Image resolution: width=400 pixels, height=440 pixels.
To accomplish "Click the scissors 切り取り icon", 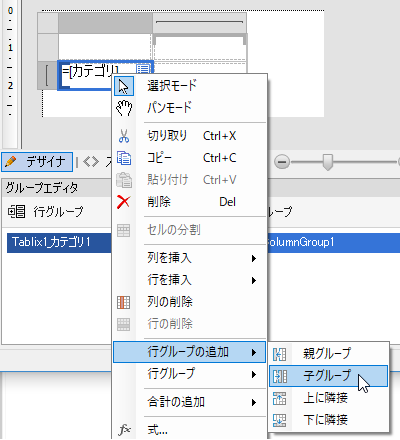I will tap(124, 136).
